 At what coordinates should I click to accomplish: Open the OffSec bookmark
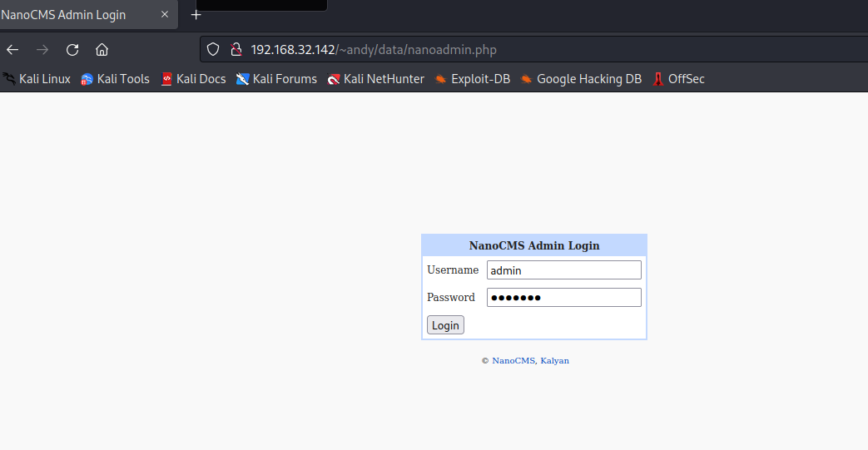[x=678, y=79]
